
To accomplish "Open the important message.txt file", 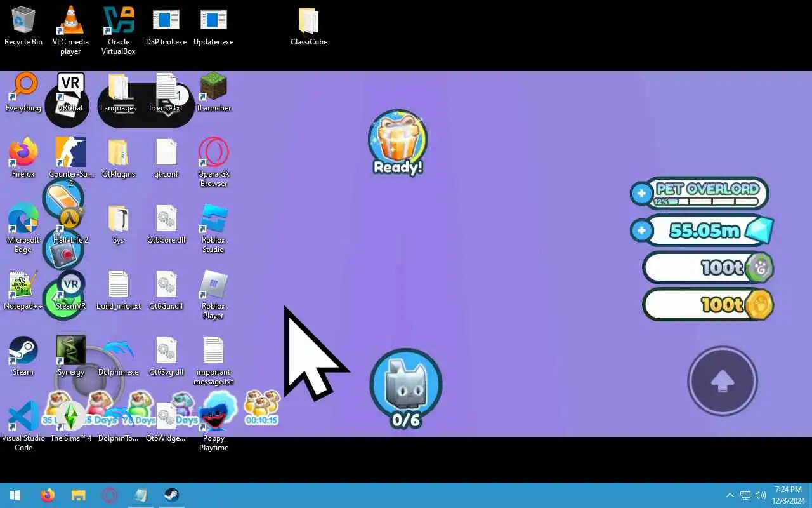I will (x=214, y=361).
